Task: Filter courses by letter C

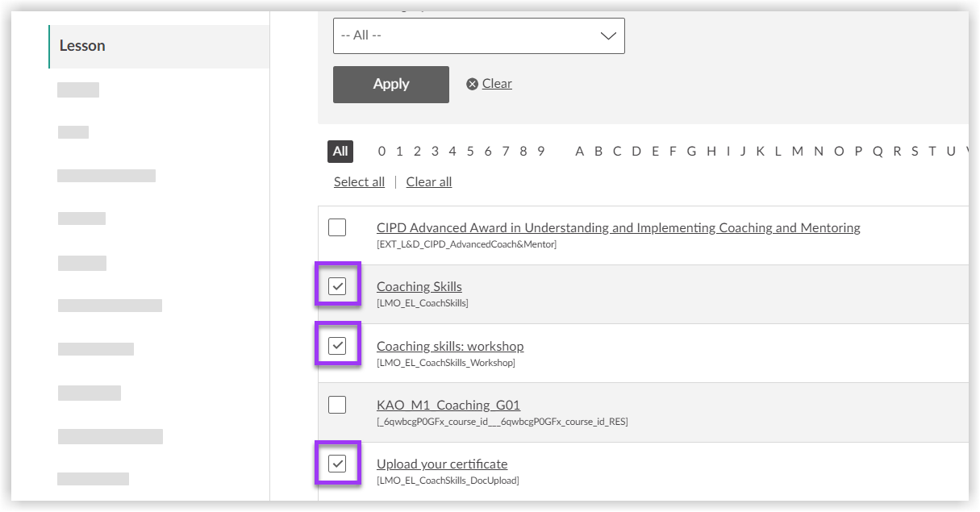Action: (x=617, y=152)
